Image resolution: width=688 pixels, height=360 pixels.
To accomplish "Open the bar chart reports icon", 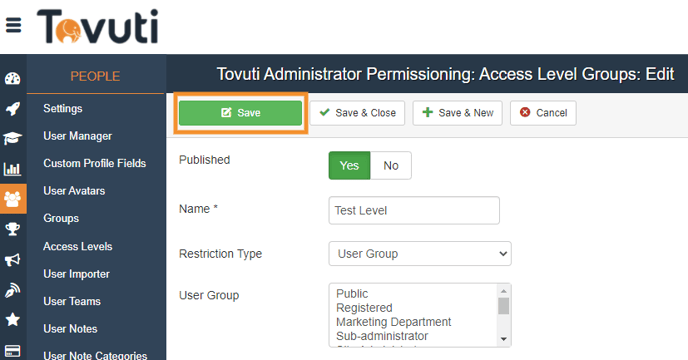I will tap(12, 169).
